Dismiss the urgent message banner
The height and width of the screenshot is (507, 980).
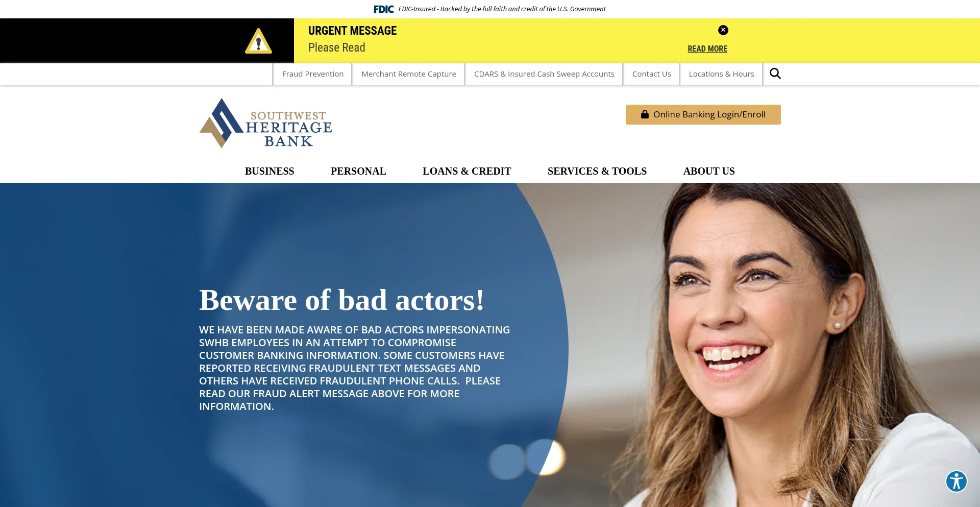click(x=723, y=30)
